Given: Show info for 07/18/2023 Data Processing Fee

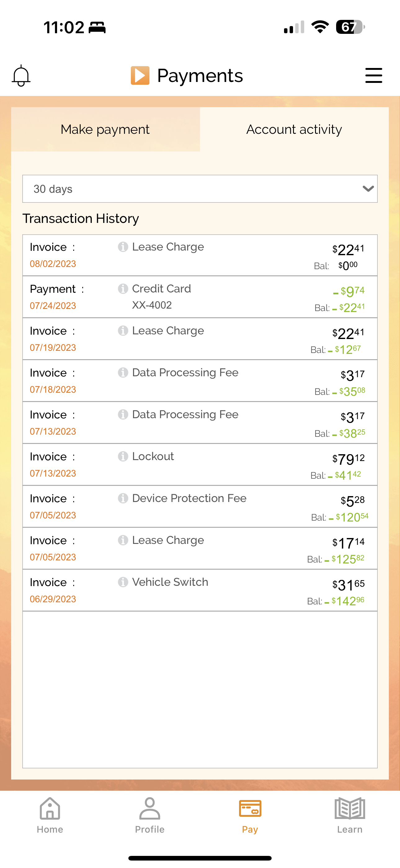Looking at the screenshot, I should pyautogui.click(x=123, y=373).
